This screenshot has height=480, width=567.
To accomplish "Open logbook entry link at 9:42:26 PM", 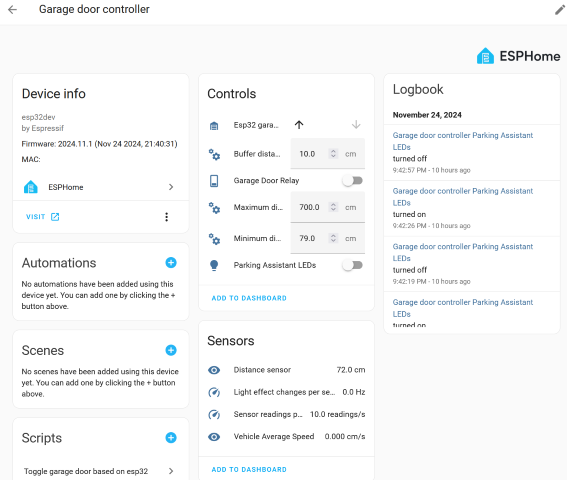I will click(463, 197).
